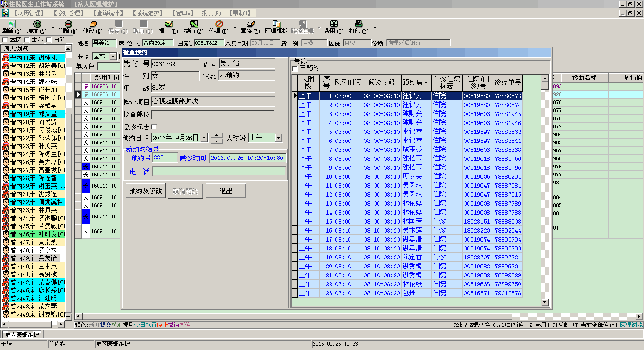Open the 查询统计 menu
This screenshot has height=350, width=644.
(108, 13)
